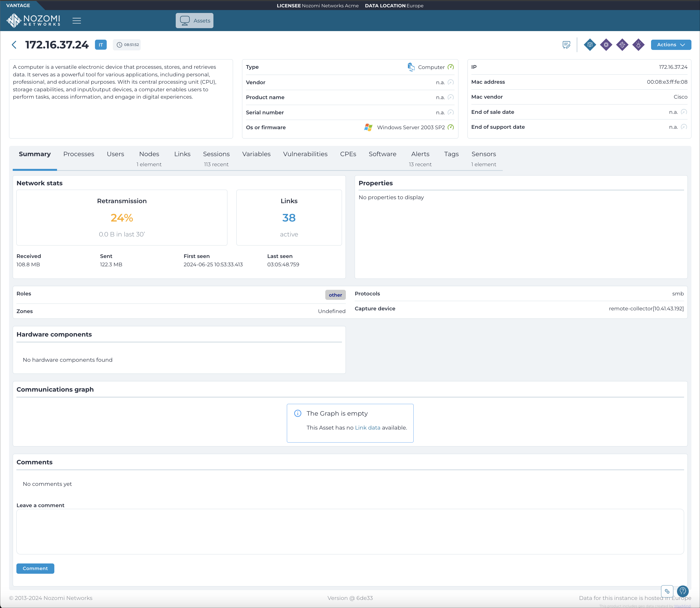
Task: Open the Sensors tab
Action: (484, 158)
